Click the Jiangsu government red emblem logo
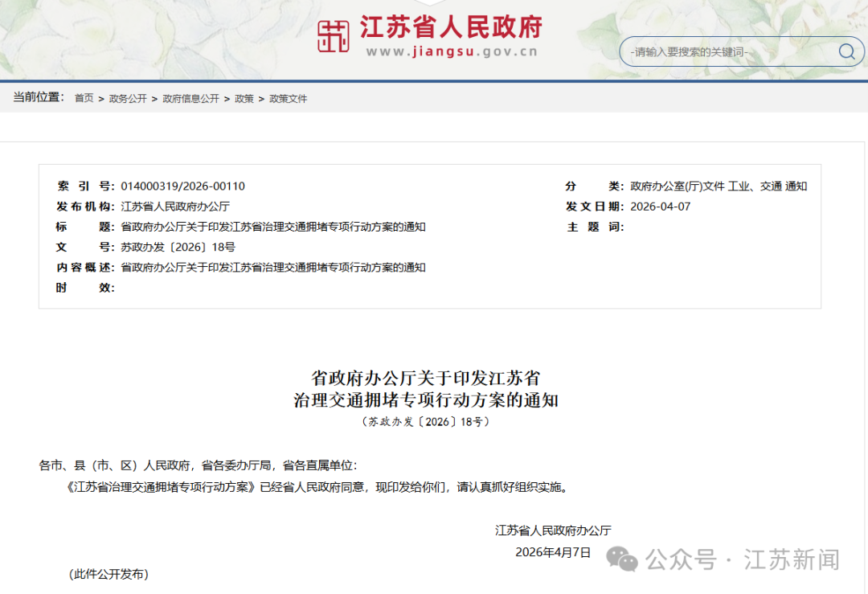Screen dimensions: 868x594 [334, 36]
